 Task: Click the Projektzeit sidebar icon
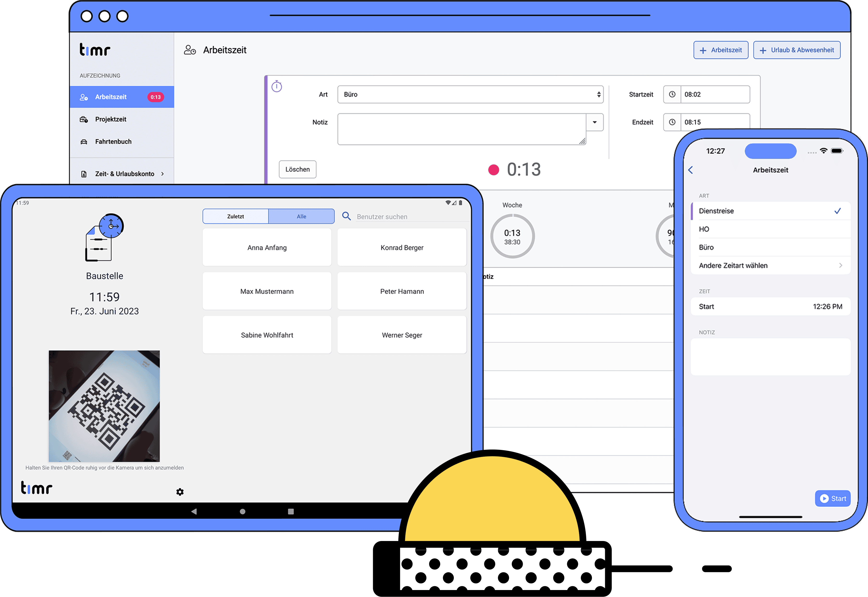(84, 119)
